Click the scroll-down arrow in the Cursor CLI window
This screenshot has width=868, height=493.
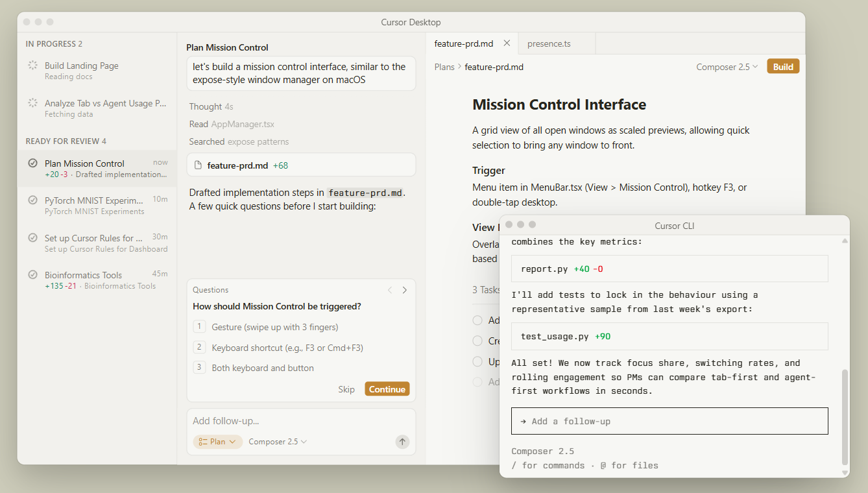point(845,472)
